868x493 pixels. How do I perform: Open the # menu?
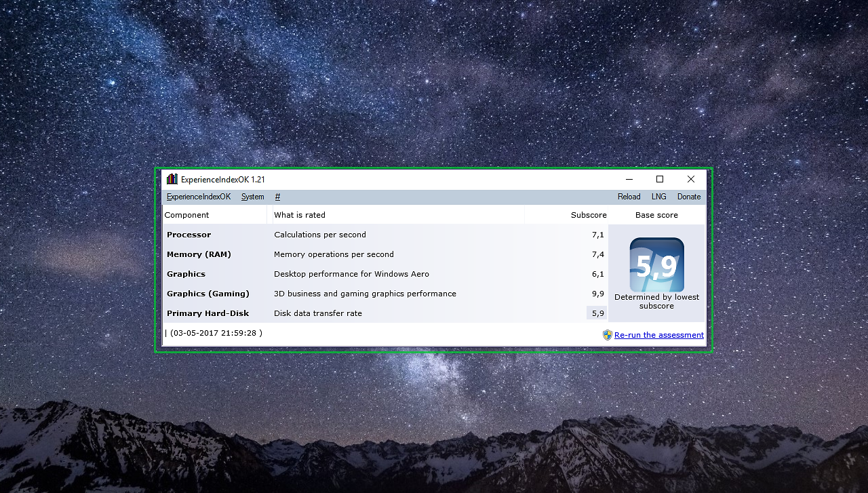277,197
